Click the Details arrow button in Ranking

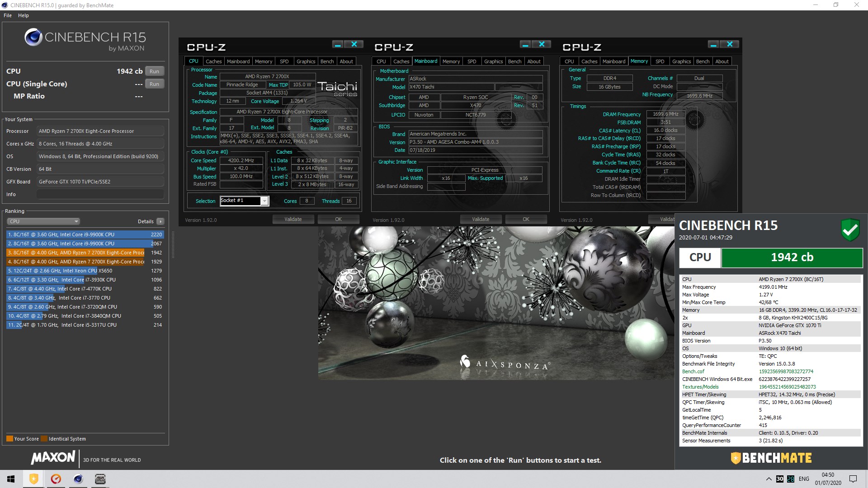click(x=160, y=221)
